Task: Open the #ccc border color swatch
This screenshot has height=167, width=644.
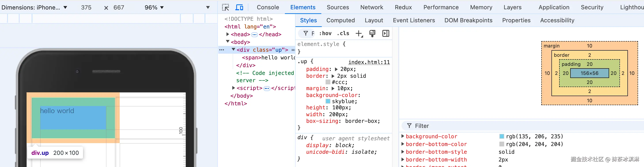Action: pos(328,82)
